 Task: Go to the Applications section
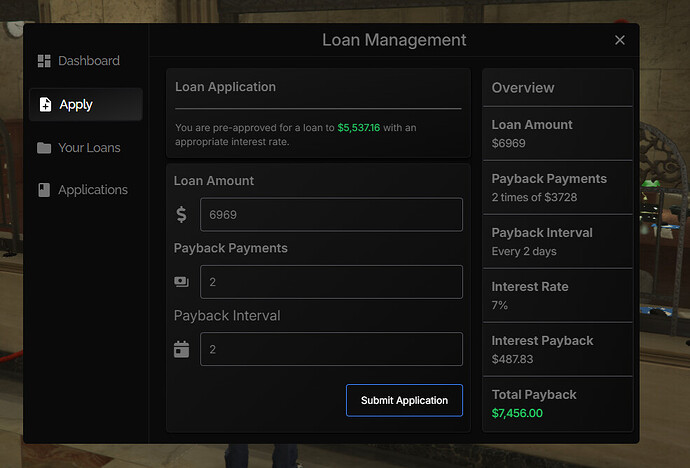click(93, 190)
